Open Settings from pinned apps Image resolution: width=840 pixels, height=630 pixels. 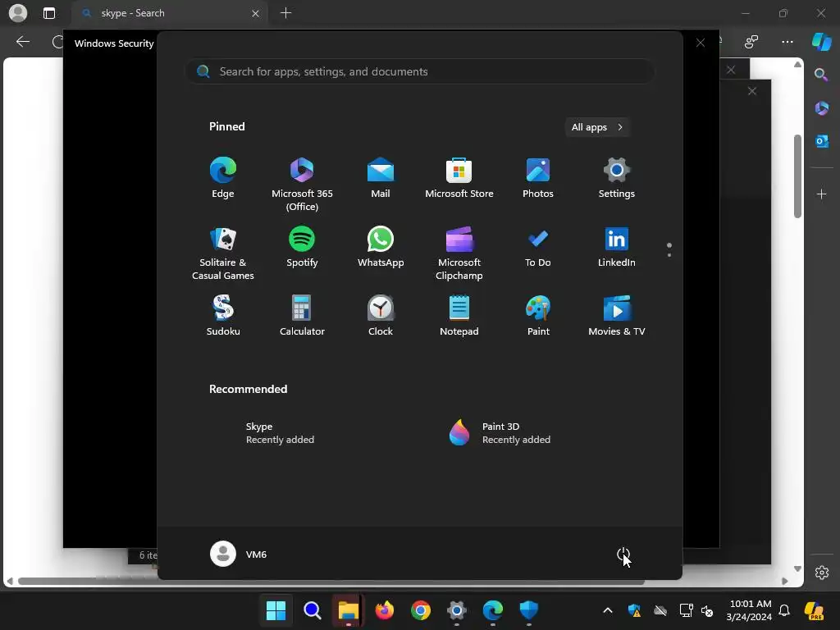[617, 178]
